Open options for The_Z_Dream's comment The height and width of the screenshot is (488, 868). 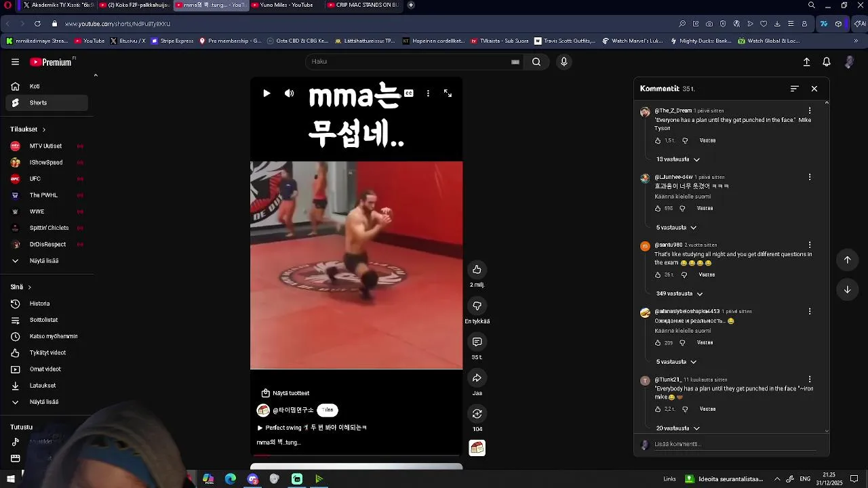tap(809, 110)
